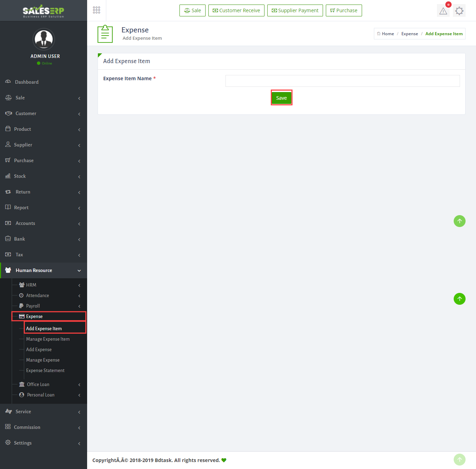Click the admin user avatar image
Image resolution: width=476 pixels, height=469 pixels.
[x=44, y=39]
